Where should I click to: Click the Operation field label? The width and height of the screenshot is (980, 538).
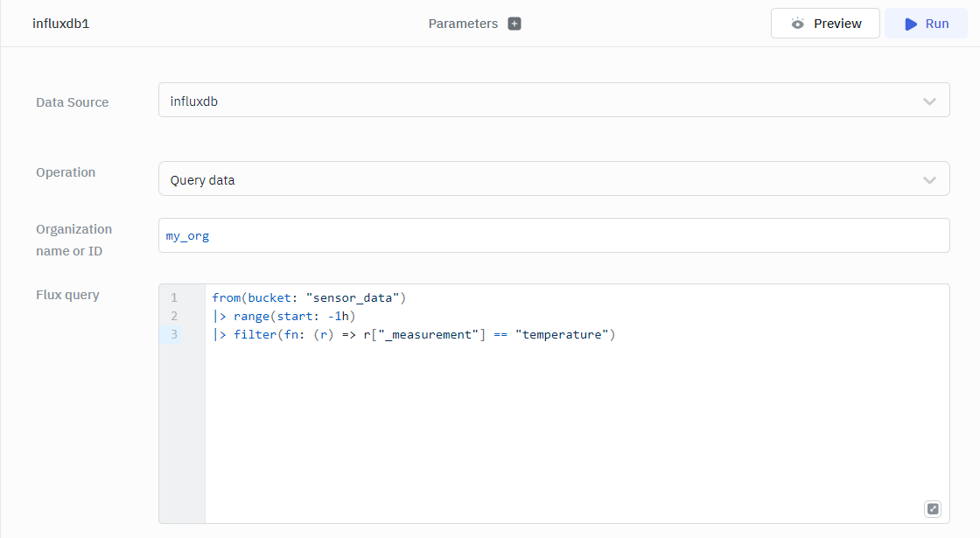(66, 172)
